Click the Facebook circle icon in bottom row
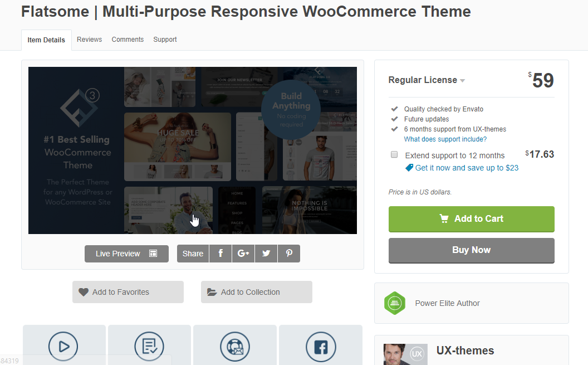This screenshot has width=588, height=365. click(x=321, y=347)
